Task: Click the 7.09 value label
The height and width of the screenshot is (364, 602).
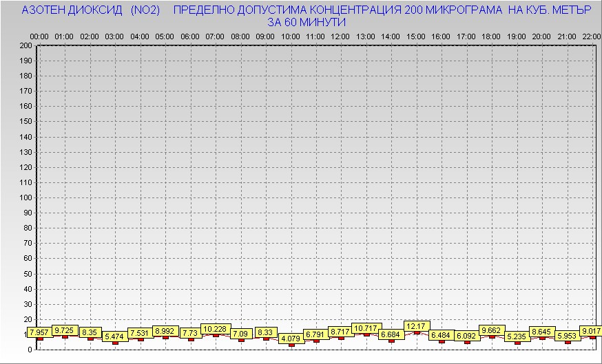Action: point(240,334)
